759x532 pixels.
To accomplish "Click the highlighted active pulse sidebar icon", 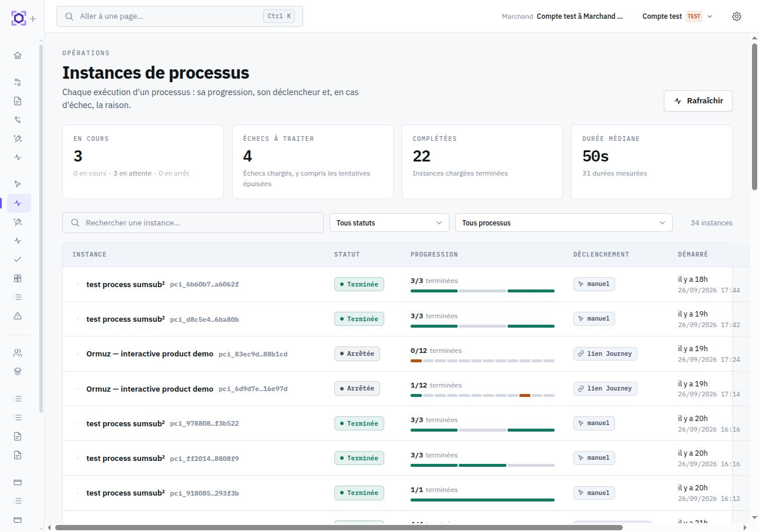I will coord(18,203).
